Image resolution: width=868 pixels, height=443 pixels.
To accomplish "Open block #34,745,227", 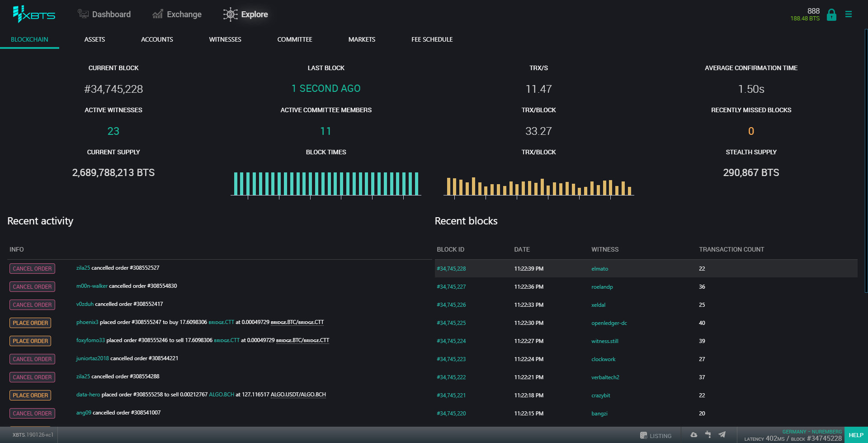I will coord(451,286).
